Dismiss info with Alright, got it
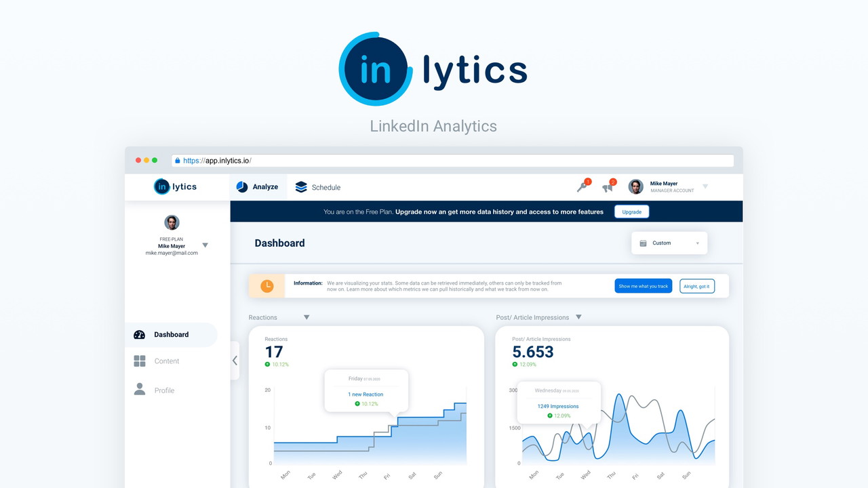This screenshot has height=488, width=868. click(x=696, y=286)
